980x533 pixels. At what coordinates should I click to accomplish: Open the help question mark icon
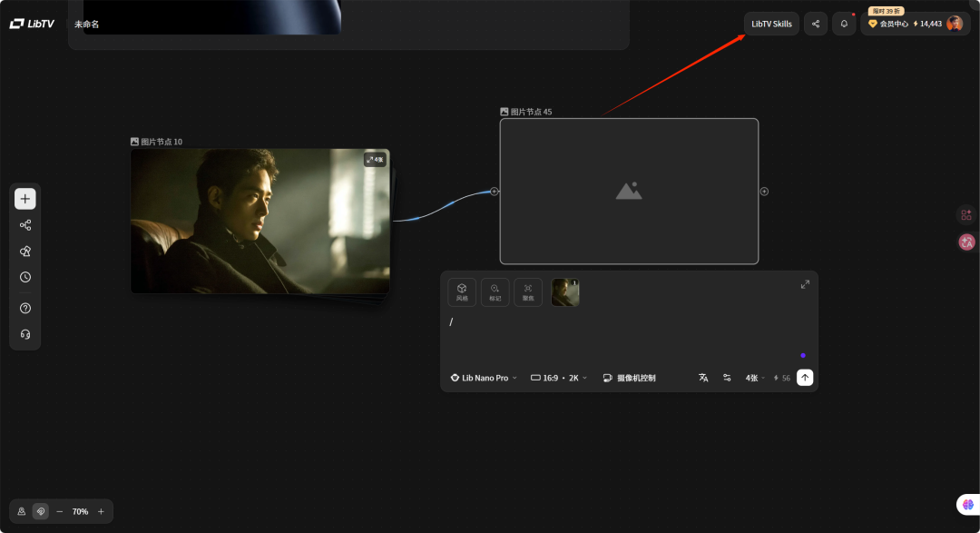(25, 309)
